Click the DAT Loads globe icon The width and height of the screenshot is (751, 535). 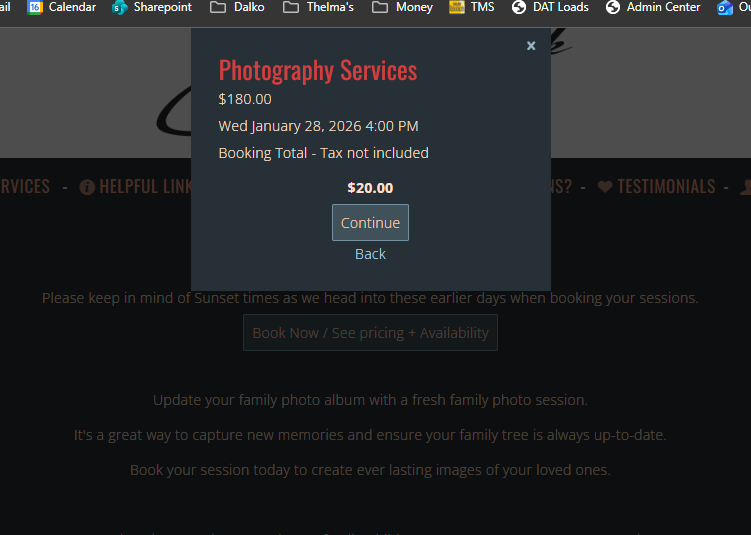tap(518, 7)
